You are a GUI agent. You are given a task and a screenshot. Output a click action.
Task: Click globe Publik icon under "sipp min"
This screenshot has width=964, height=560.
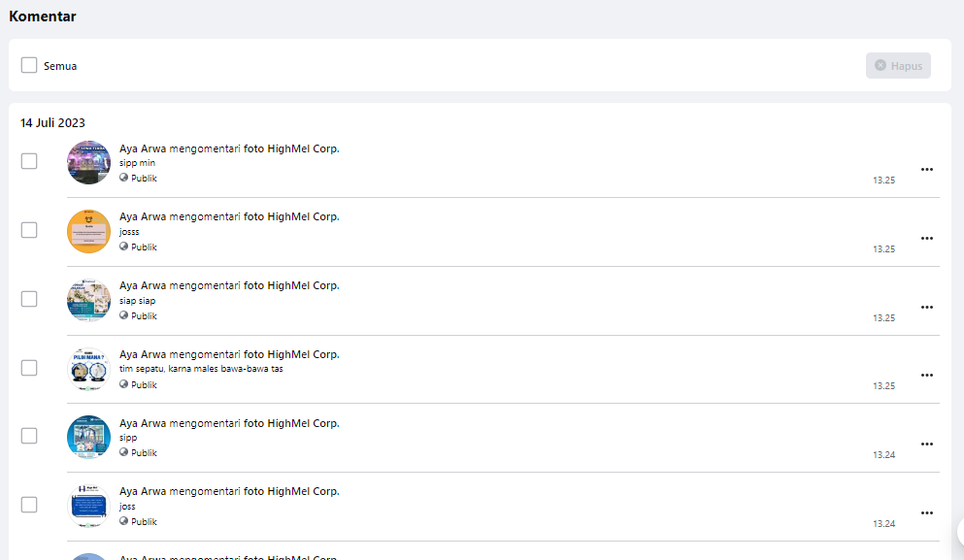(x=124, y=178)
